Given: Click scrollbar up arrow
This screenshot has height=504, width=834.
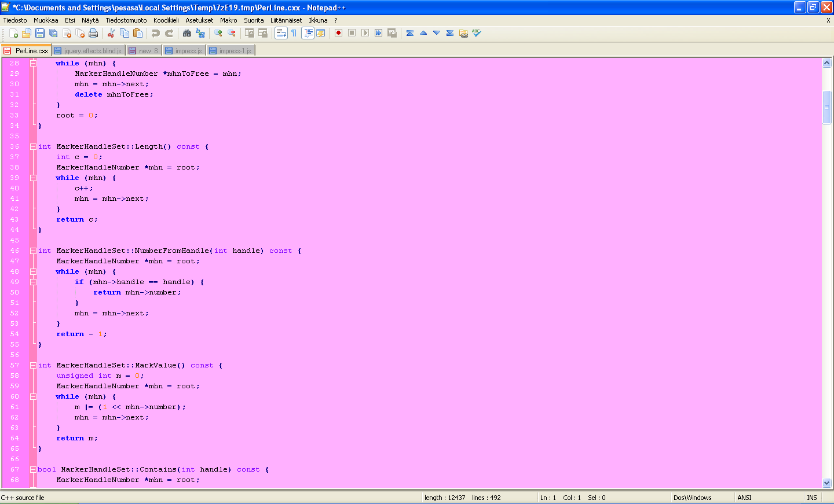Looking at the screenshot, I should pyautogui.click(x=826, y=62).
